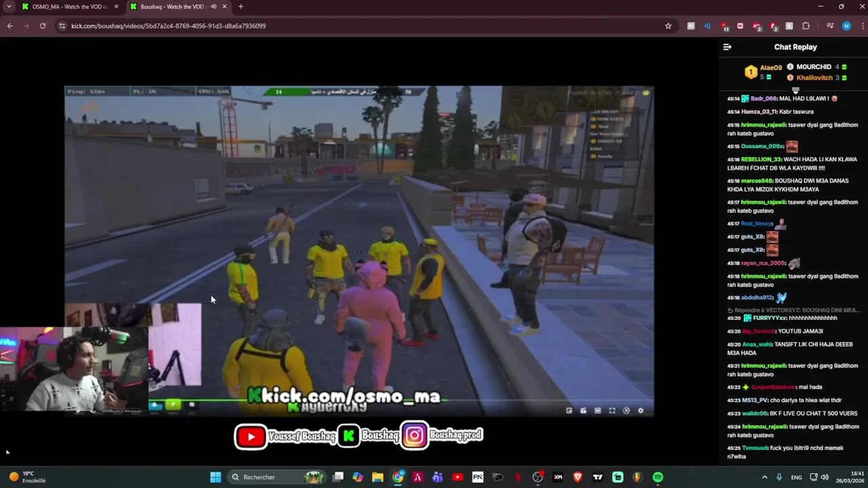Close the OSMO_MA tab
868x488 pixels.
coord(116,7)
